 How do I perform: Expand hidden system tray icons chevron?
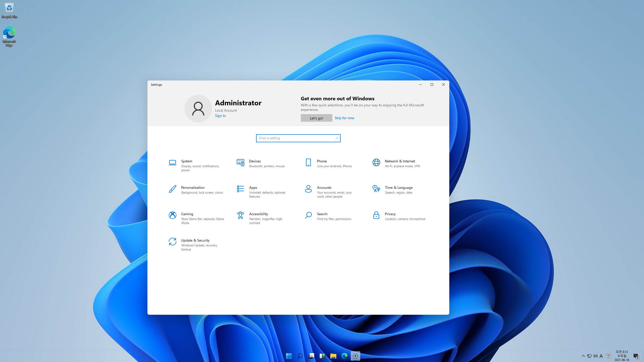(583, 356)
